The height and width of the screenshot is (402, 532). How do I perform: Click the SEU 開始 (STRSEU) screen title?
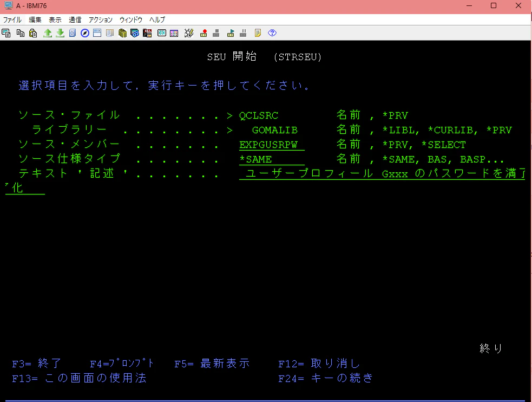tap(264, 57)
